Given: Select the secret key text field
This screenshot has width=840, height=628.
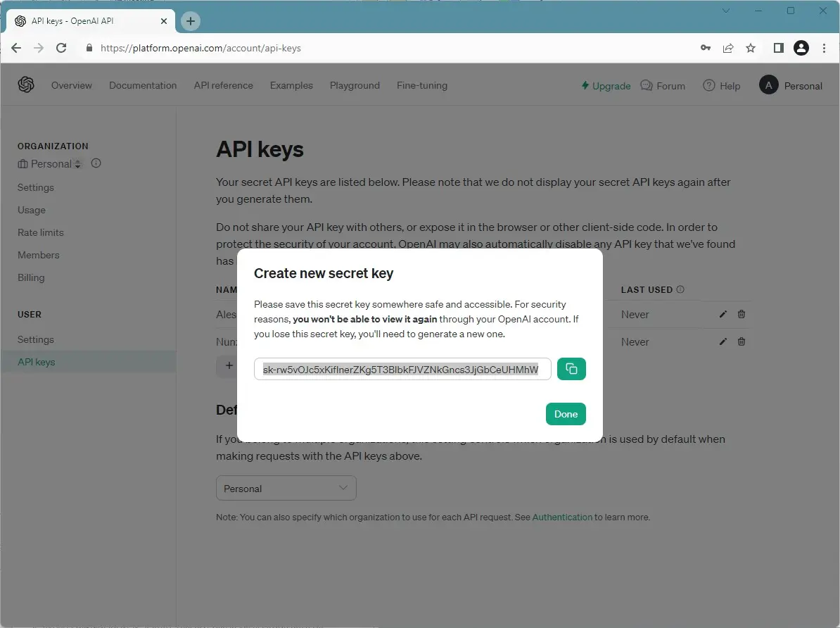Looking at the screenshot, I should 402,369.
